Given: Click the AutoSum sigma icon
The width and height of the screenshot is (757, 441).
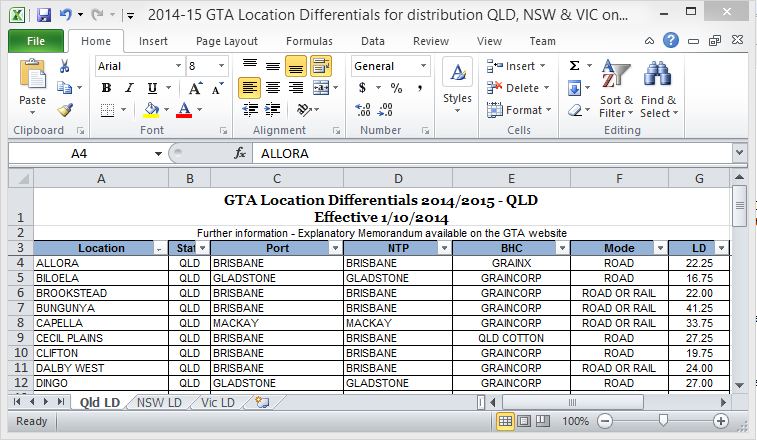Looking at the screenshot, I should pyautogui.click(x=574, y=66).
